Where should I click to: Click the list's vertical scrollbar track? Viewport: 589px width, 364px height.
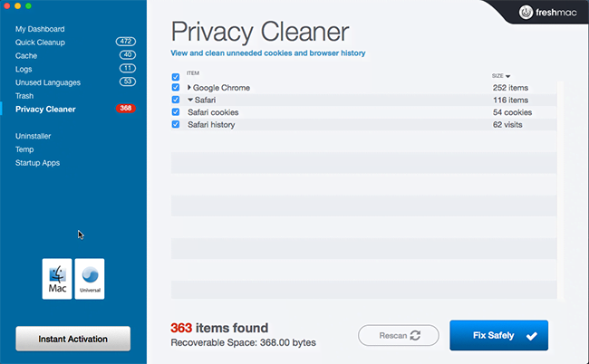click(x=560, y=190)
